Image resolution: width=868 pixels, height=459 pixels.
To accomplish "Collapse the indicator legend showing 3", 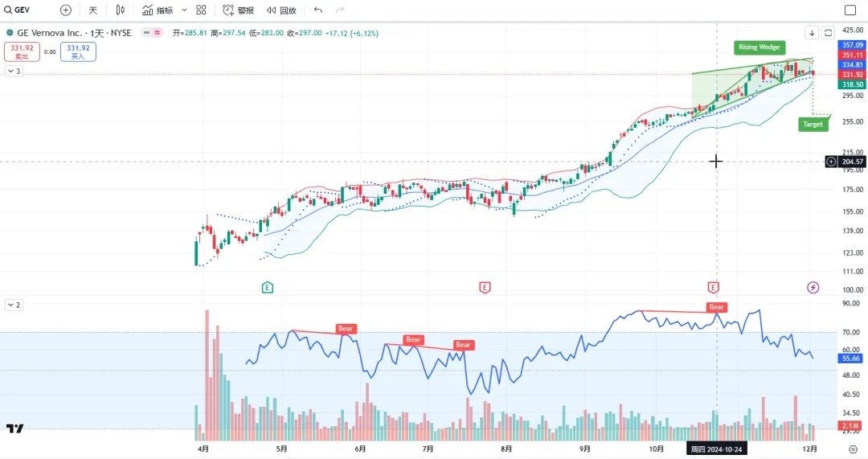I will pyautogui.click(x=14, y=72).
